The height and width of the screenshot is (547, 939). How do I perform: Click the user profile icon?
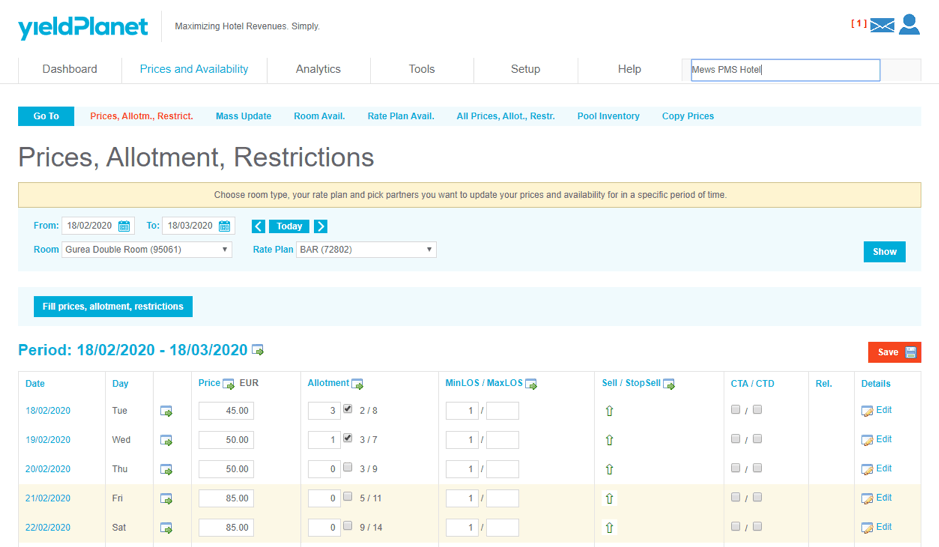click(x=909, y=24)
